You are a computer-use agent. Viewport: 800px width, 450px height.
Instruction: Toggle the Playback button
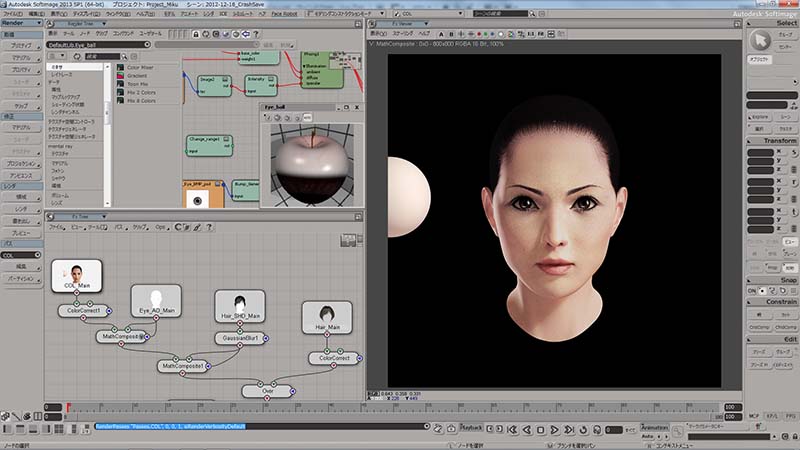471,428
